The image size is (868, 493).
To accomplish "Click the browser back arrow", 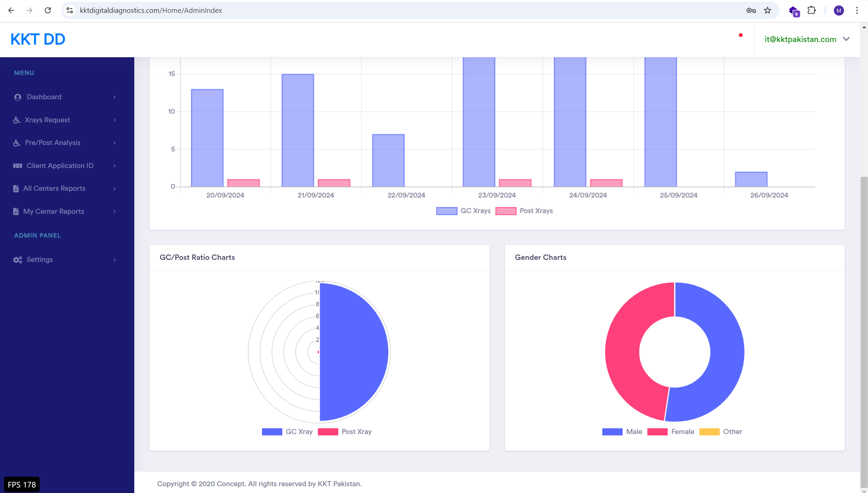I will pyautogui.click(x=11, y=10).
